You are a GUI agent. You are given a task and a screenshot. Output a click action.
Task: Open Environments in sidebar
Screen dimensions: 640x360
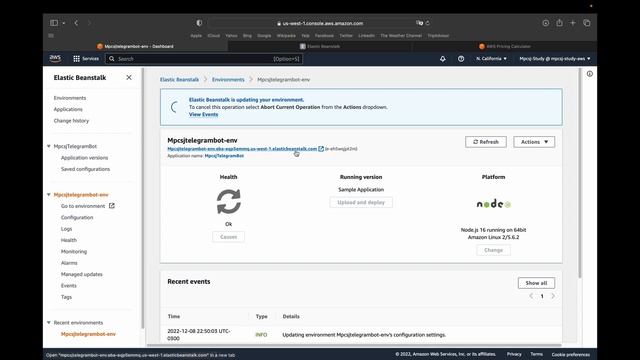click(70, 98)
